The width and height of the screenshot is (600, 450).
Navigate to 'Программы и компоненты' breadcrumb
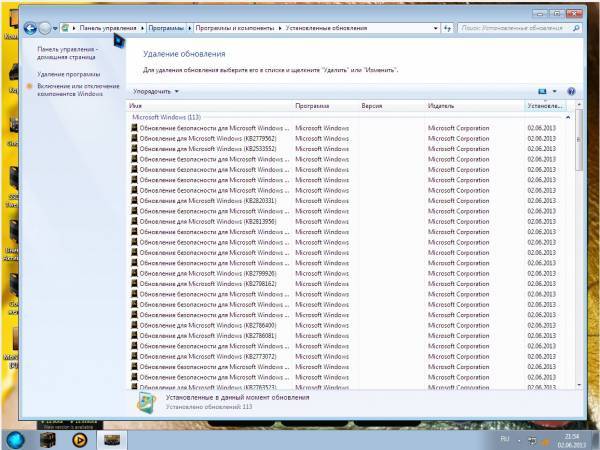point(235,28)
